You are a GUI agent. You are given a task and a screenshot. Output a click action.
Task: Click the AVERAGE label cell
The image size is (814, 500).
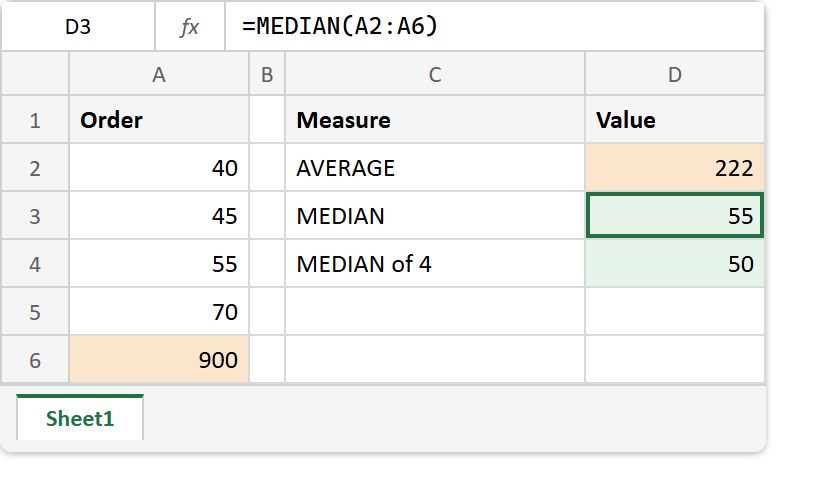click(x=435, y=168)
